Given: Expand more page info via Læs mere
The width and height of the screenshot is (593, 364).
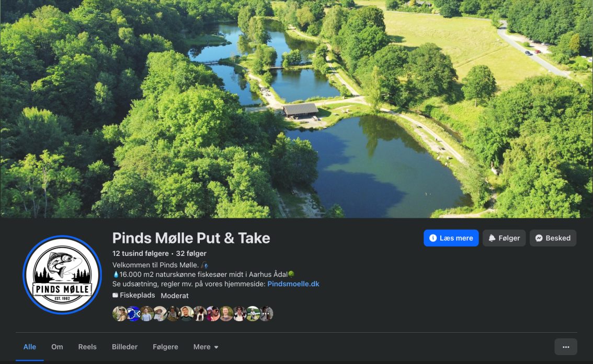Looking at the screenshot, I should click(451, 238).
